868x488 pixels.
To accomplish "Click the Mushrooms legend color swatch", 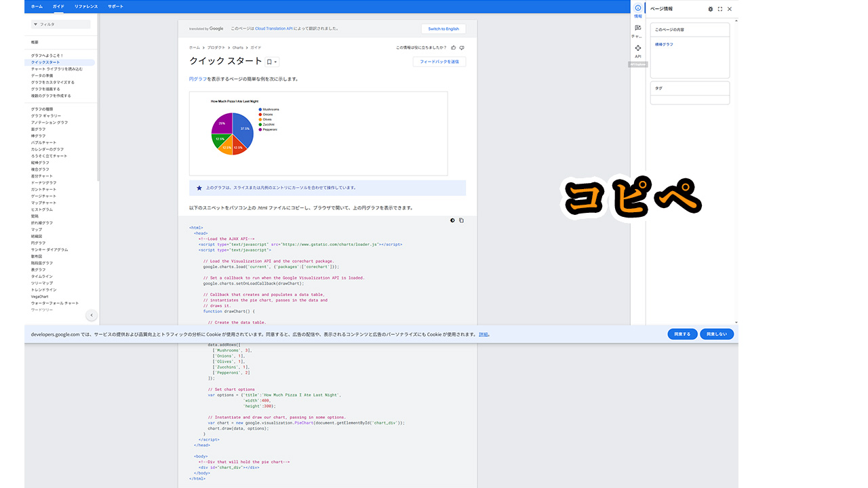I will click(x=260, y=109).
